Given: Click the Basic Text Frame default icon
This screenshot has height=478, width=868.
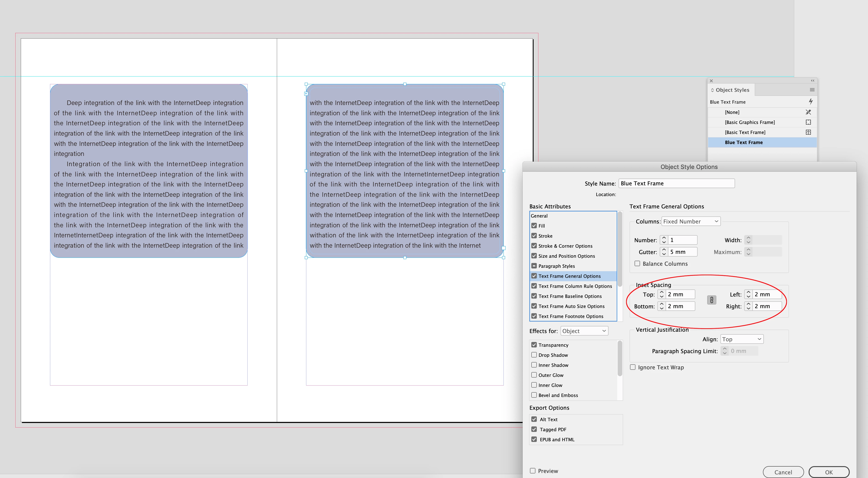Looking at the screenshot, I should pyautogui.click(x=808, y=132).
